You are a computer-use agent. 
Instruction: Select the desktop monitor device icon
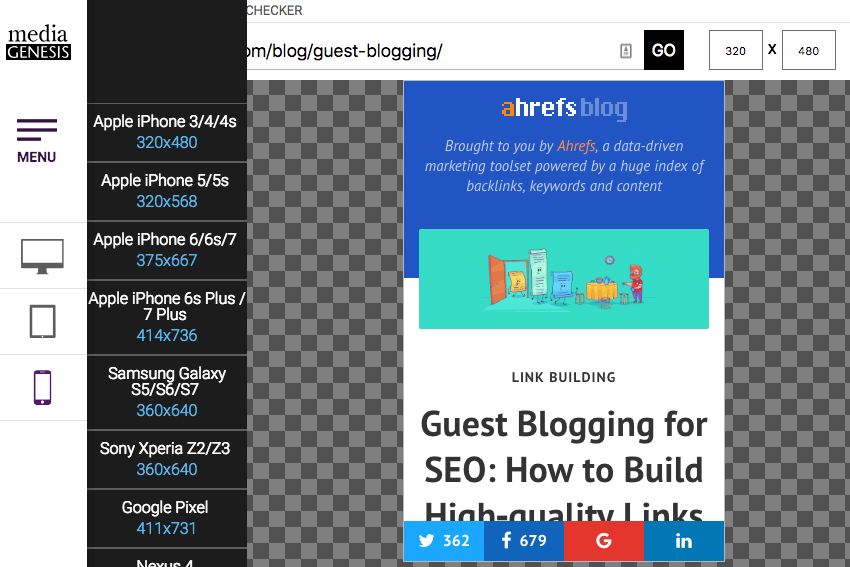[42, 256]
